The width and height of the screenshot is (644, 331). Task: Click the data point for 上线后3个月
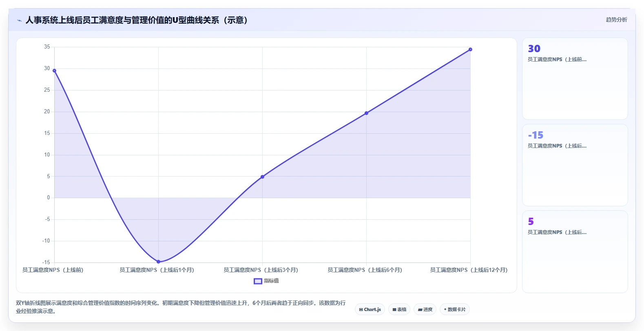click(x=262, y=177)
